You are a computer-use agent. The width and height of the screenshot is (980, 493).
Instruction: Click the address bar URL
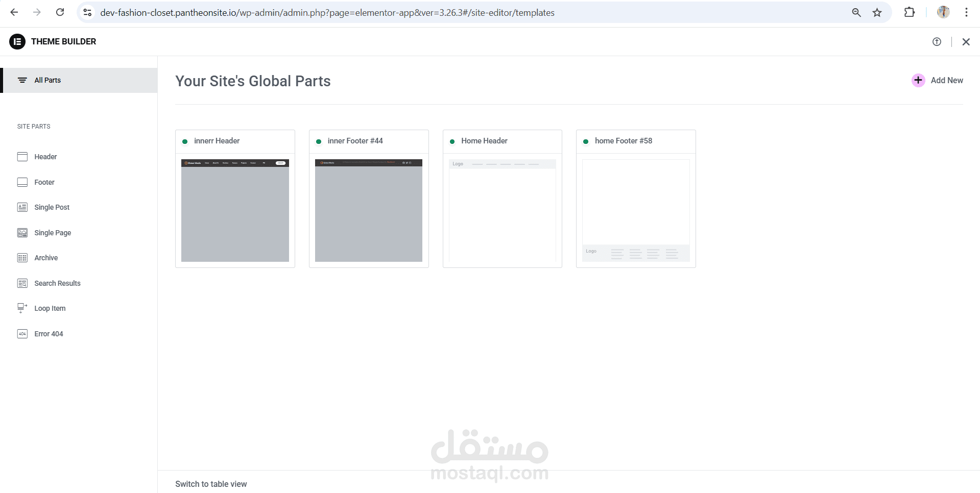(327, 12)
